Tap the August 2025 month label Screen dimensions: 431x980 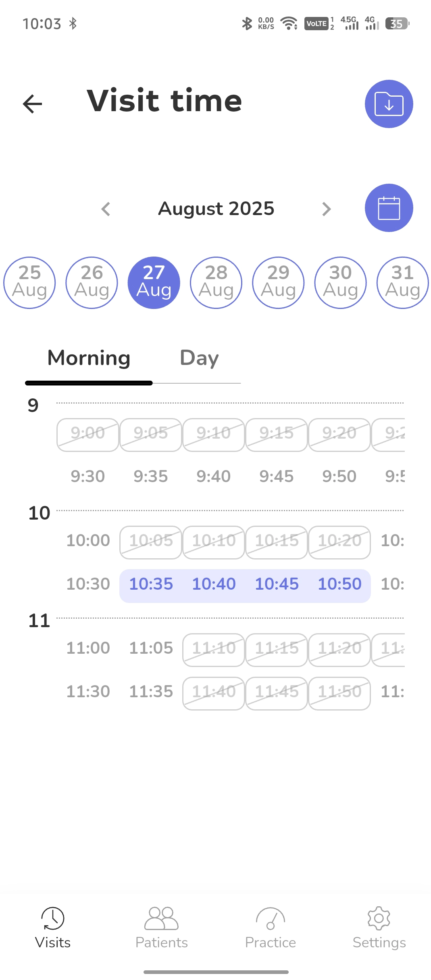(216, 209)
